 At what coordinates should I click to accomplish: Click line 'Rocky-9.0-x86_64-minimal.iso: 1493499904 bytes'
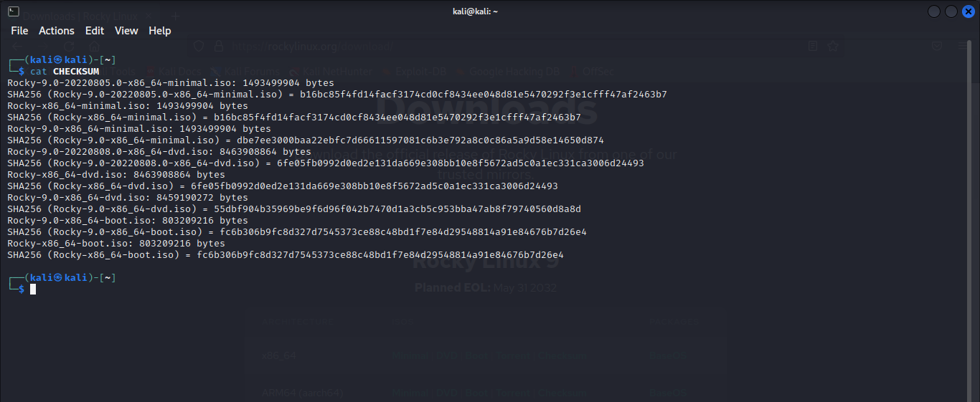point(139,128)
